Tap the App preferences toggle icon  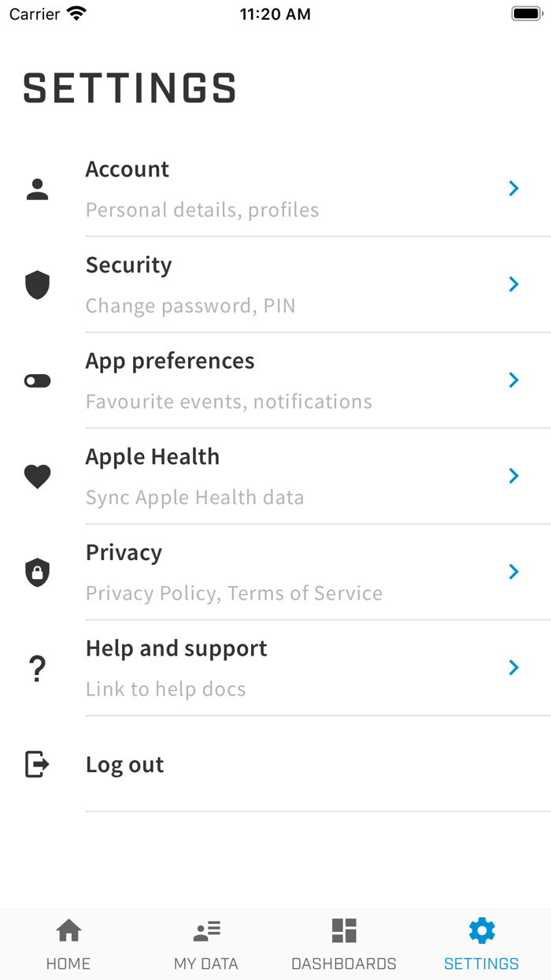click(37, 380)
